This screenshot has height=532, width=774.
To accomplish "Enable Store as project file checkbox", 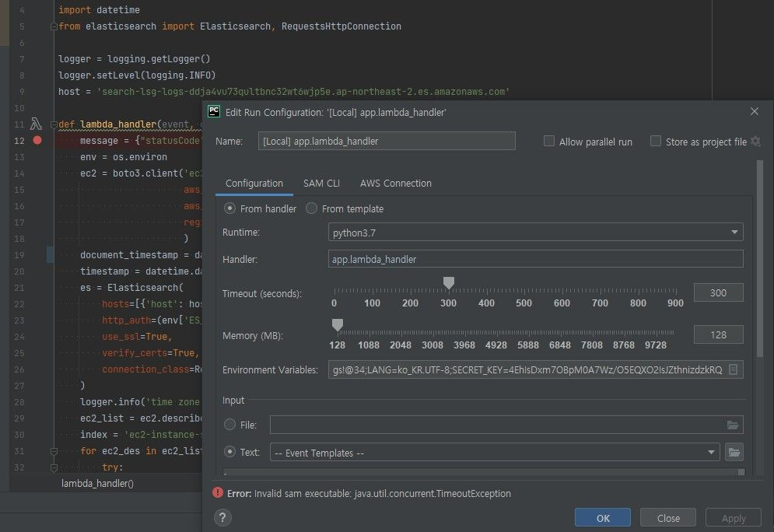I will point(656,141).
